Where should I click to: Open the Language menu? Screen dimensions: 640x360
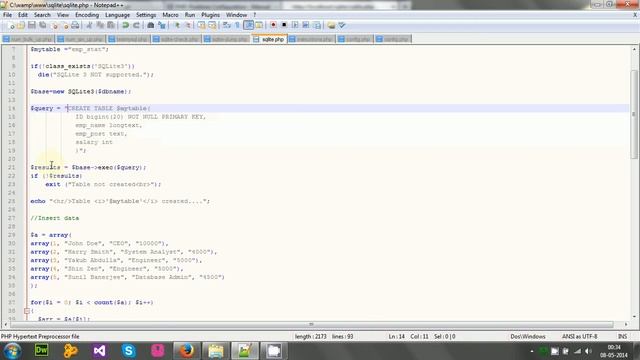tap(117, 15)
